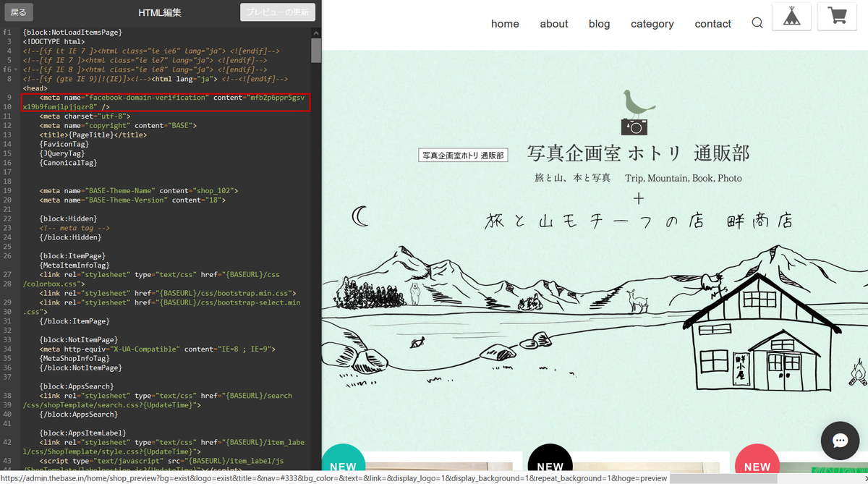Click the opening {block:ItemPage} line

[73, 255]
